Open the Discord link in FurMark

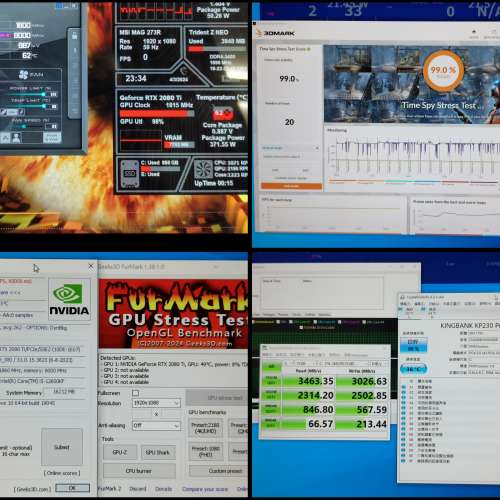point(138,489)
